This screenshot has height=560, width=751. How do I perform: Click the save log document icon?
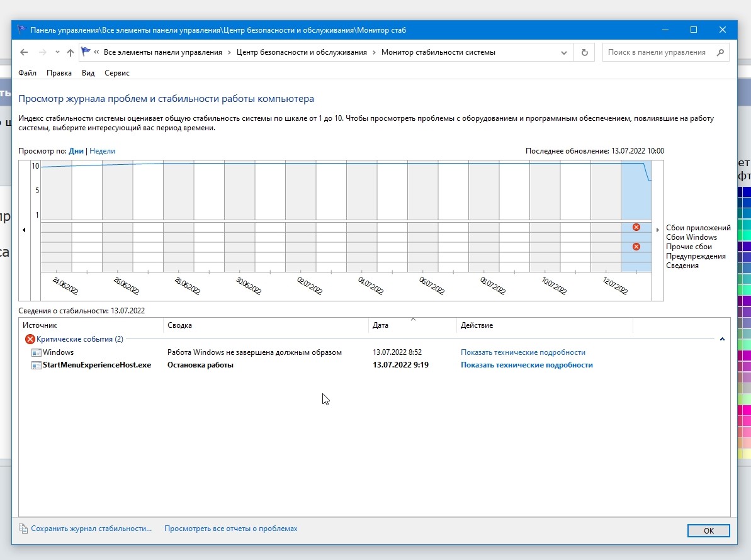coord(23,529)
